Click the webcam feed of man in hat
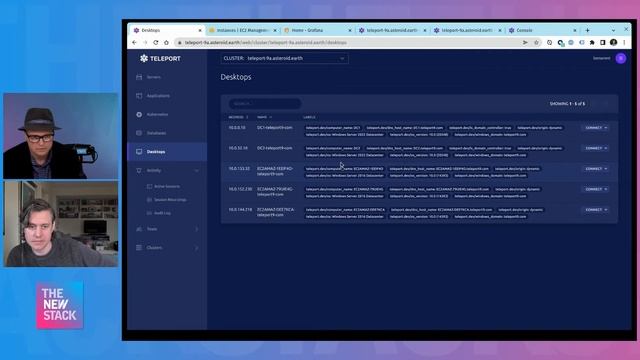This screenshot has width=640, height=360. 61,136
